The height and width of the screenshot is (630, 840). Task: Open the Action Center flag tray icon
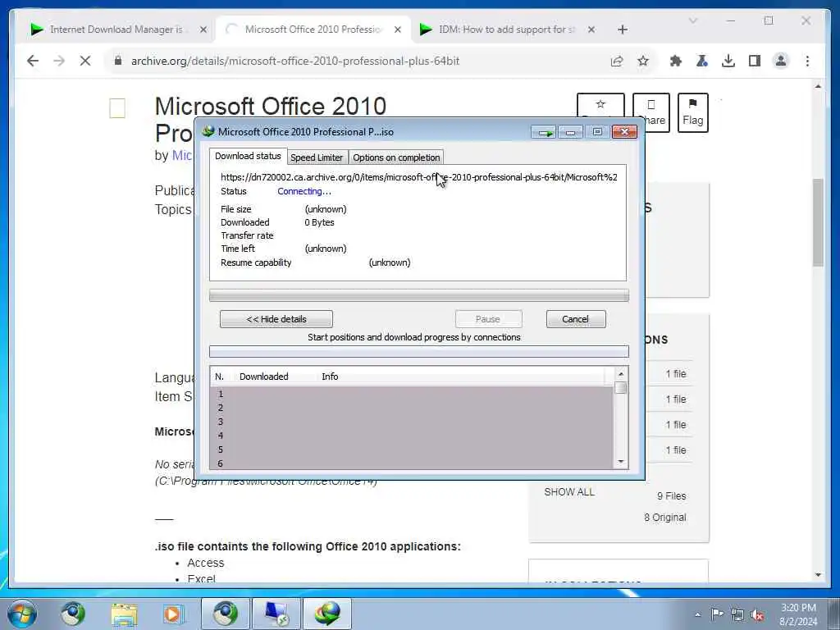pyautogui.click(x=717, y=614)
